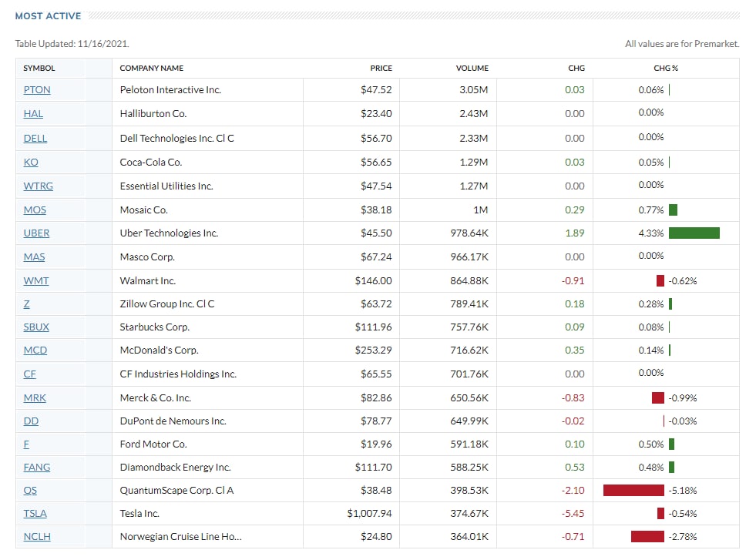
Task: Click the VOLUME column header
Action: (x=472, y=69)
